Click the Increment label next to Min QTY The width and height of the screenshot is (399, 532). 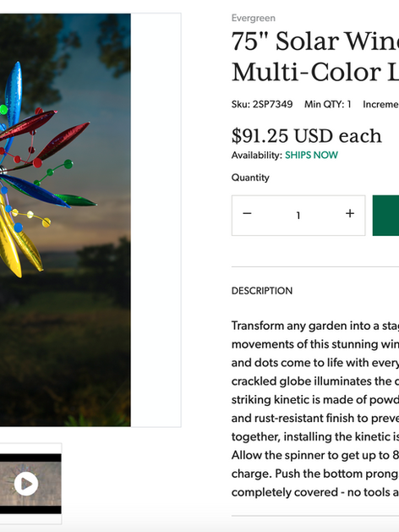(380, 104)
